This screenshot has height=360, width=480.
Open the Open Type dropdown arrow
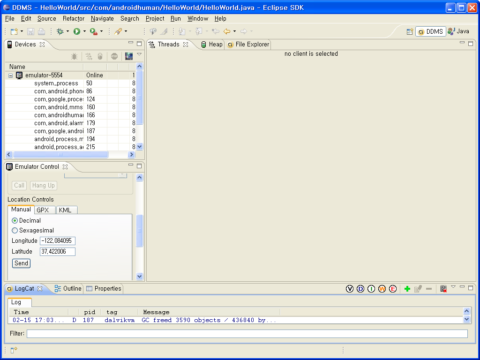point(126,31)
